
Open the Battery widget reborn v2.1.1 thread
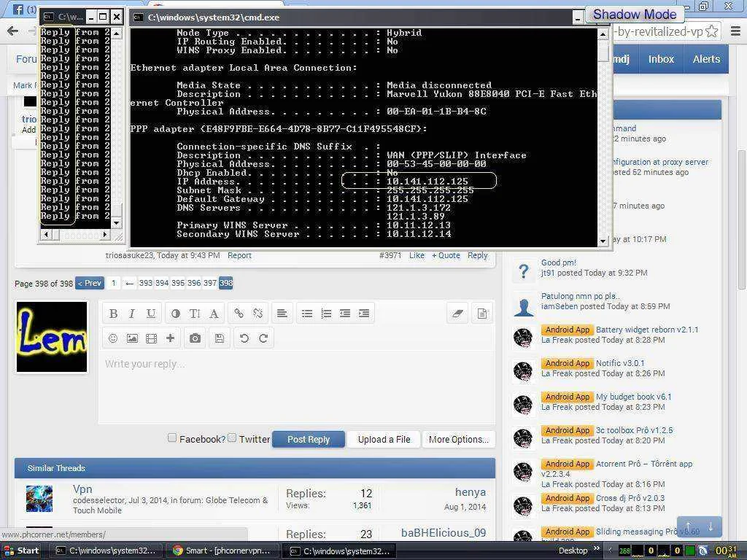[647, 330]
